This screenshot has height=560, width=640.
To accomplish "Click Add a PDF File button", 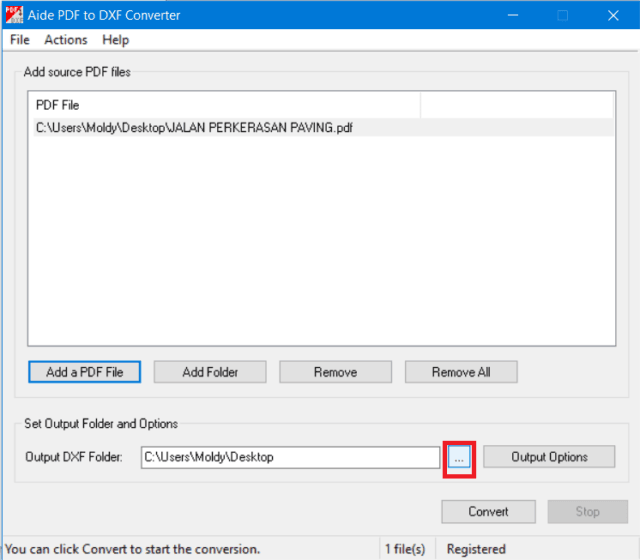I will pos(84,372).
